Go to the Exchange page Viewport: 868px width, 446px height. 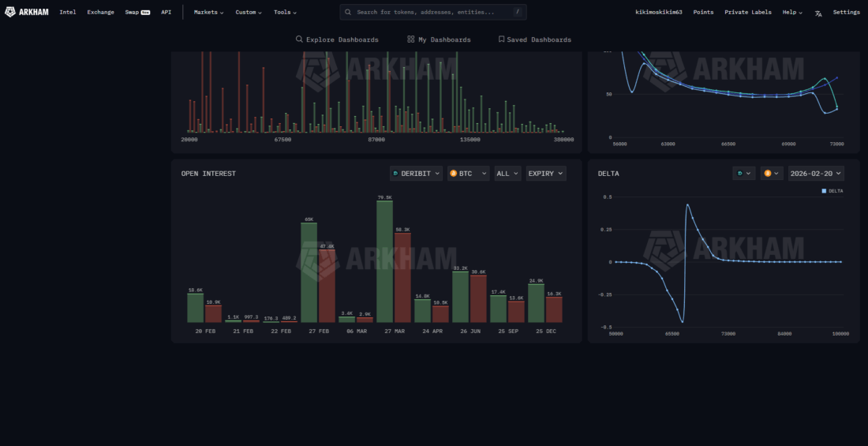100,12
